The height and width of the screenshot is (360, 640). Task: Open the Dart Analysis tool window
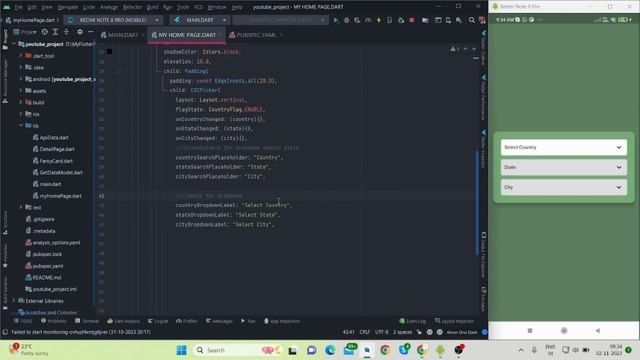[123, 321]
